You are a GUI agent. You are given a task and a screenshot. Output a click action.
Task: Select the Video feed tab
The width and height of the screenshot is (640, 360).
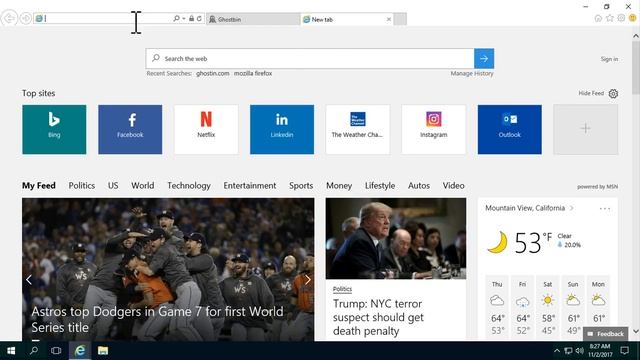(x=453, y=186)
